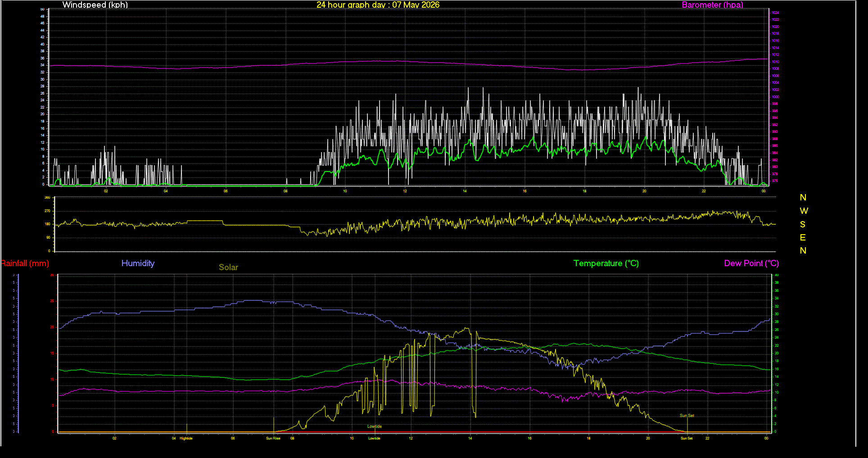
Task: Click the E compass direction letter
Action: tap(803, 237)
